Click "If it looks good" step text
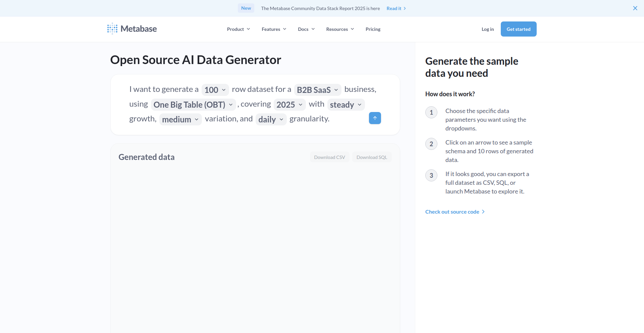The width and height of the screenshot is (644, 333). 487,182
